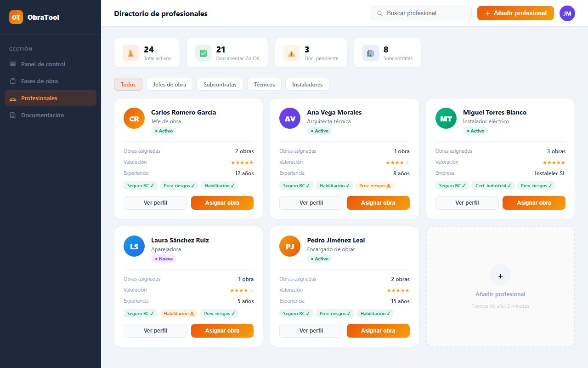Click Ana Vega's Seguro RC tag

pos(296,186)
